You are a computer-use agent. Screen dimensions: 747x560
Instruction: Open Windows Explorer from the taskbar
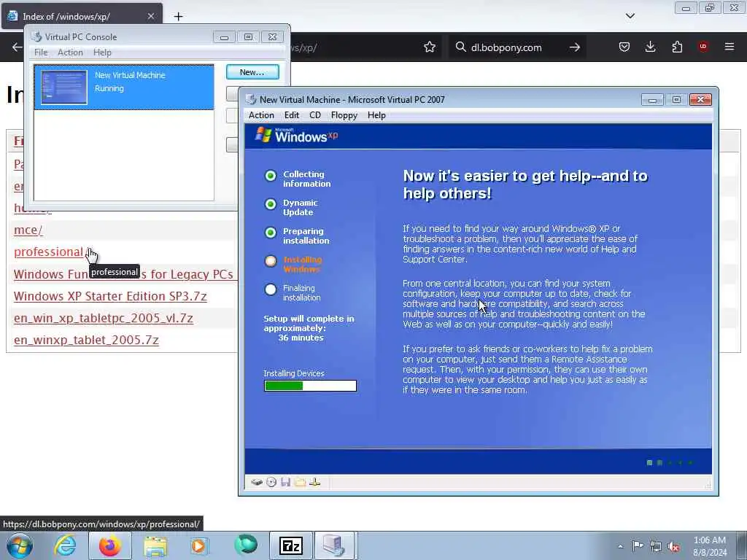[x=155, y=545]
